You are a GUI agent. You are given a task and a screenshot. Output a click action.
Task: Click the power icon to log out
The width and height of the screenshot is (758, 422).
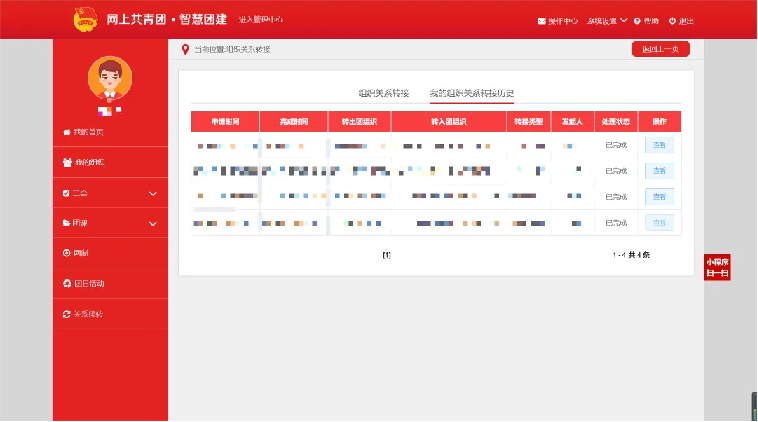point(672,20)
